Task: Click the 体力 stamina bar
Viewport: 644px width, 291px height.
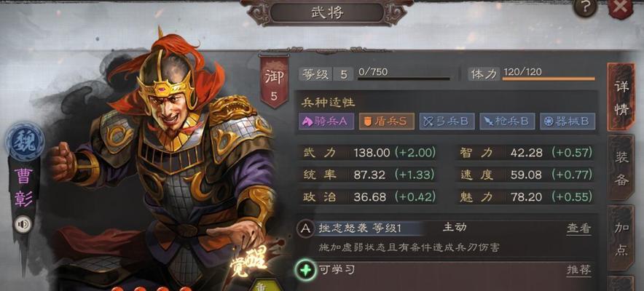Action: click(x=549, y=79)
